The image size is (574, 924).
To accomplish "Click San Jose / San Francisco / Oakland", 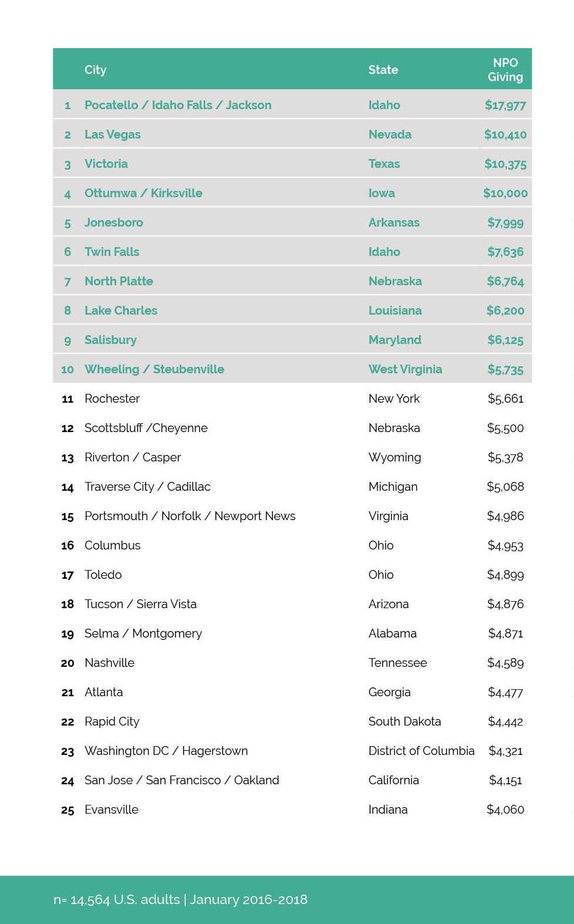I will click(182, 780).
